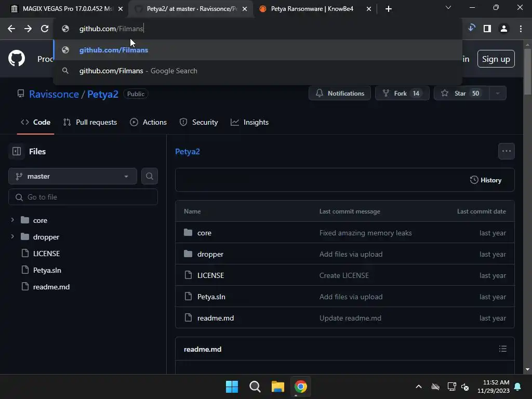The height and width of the screenshot is (399, 532).
Task: Switch to the Security tab
Action: (x=199, y=122)
